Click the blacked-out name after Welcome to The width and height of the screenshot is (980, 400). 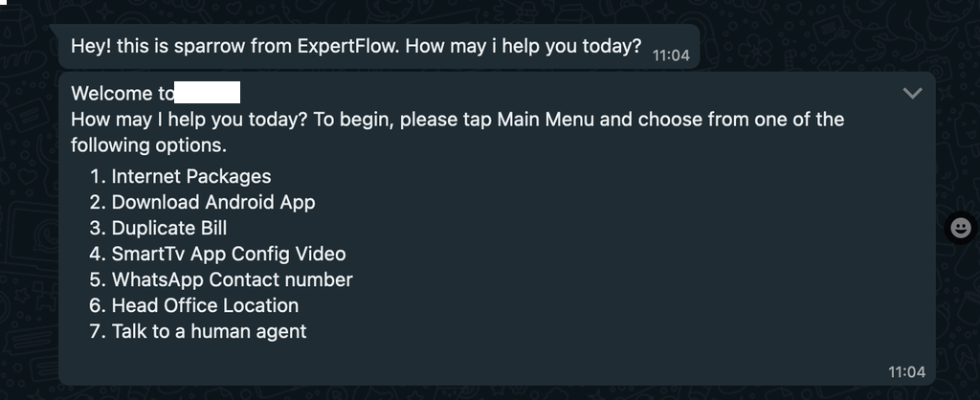tap(207, 94)
